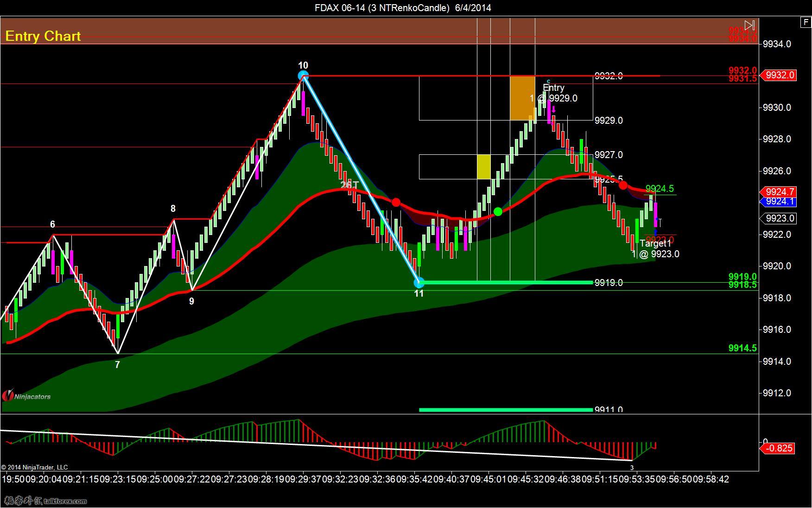Click the white '9919.0' label at the green bar end
This screenshot has height=508, width=812.
[609, 283]
